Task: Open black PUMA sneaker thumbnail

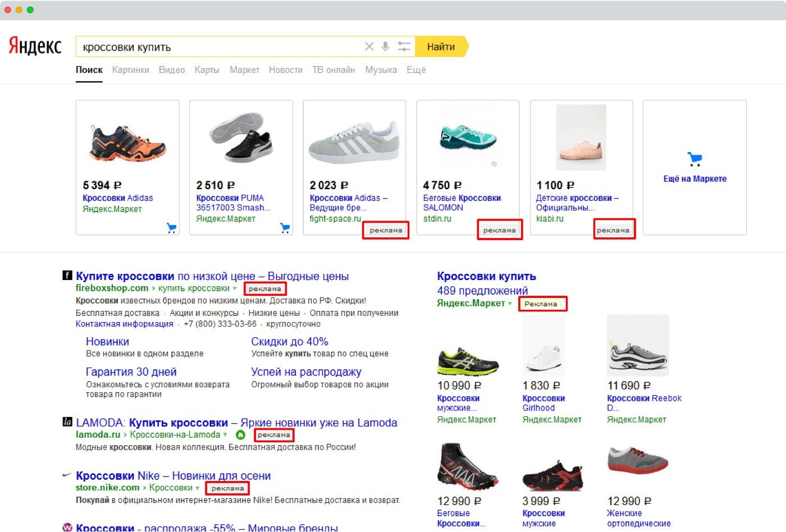Action: (241, 137)
